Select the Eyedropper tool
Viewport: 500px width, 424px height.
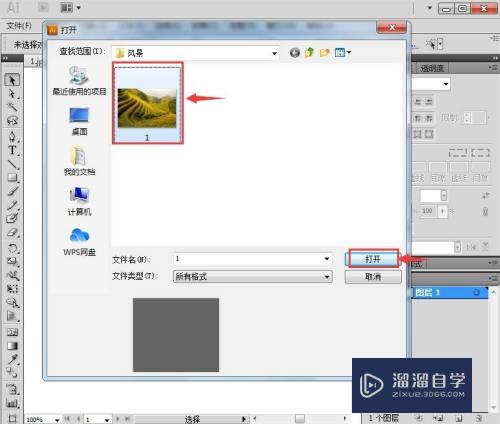coord(12,359)
